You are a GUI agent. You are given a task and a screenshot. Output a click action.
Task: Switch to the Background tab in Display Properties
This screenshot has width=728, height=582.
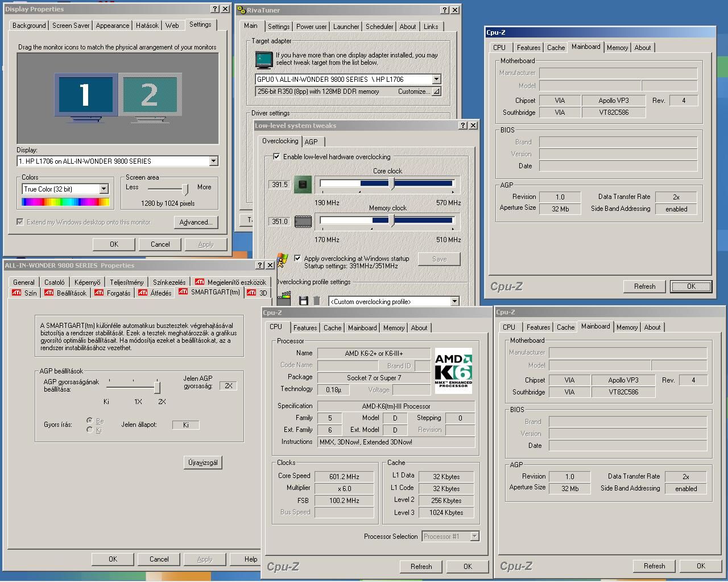click(29, 26)
